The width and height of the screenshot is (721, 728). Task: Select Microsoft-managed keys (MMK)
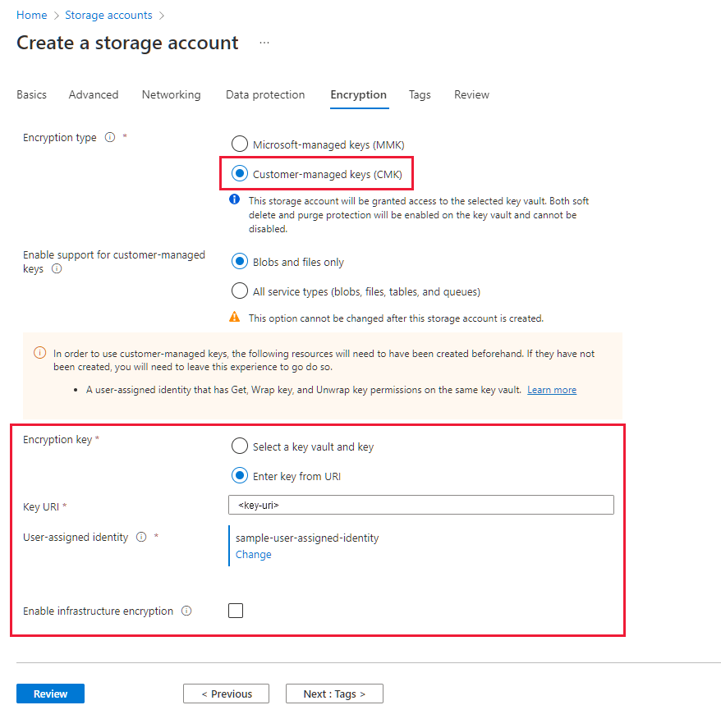coord(239,144)
